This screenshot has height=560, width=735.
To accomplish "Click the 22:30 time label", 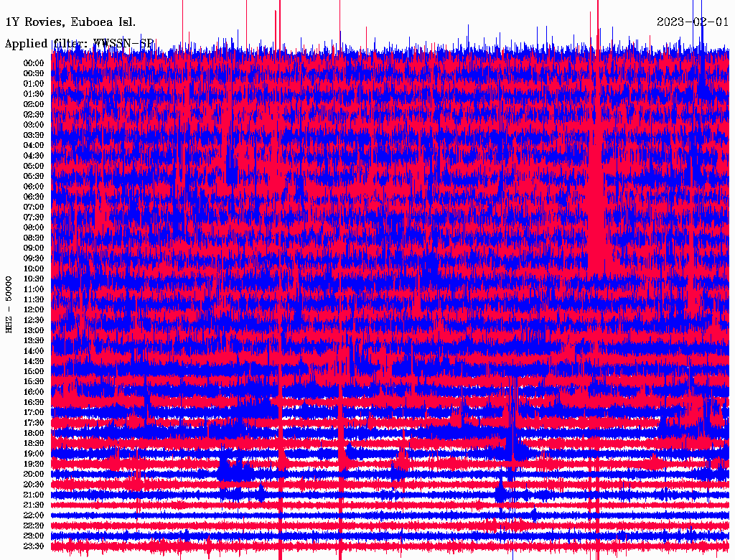I will pos(34,526).
